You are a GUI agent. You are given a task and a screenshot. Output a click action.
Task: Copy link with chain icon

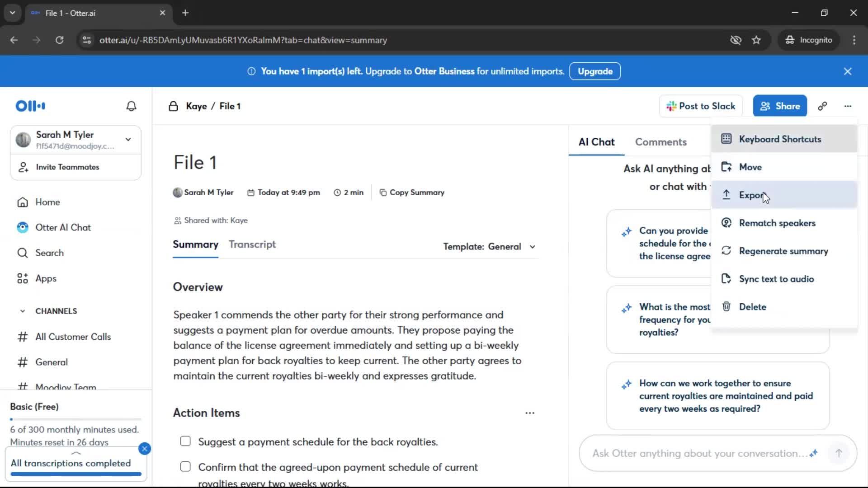click(822, 106)
